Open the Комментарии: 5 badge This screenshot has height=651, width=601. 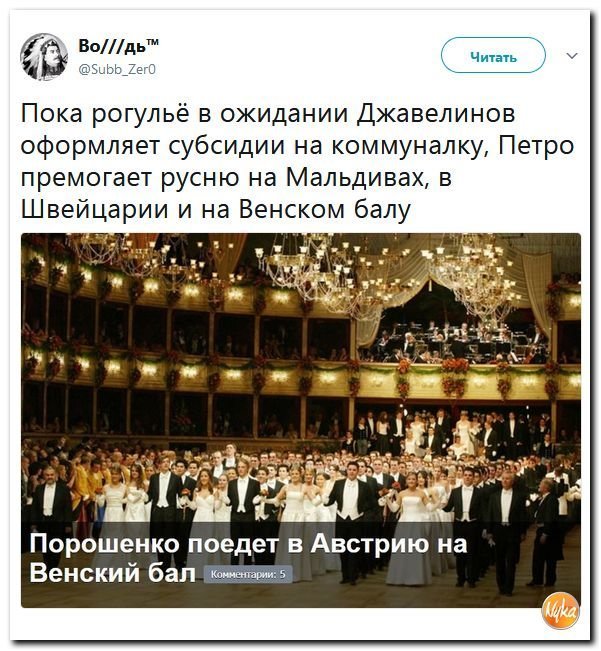(248, 574)
